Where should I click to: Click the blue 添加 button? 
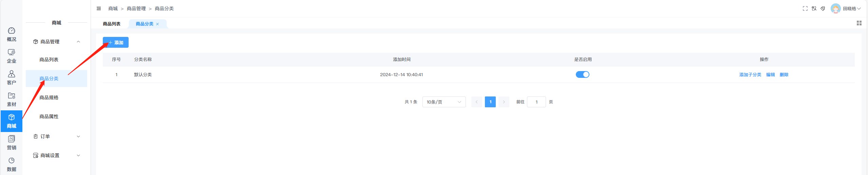coord(116,42)
